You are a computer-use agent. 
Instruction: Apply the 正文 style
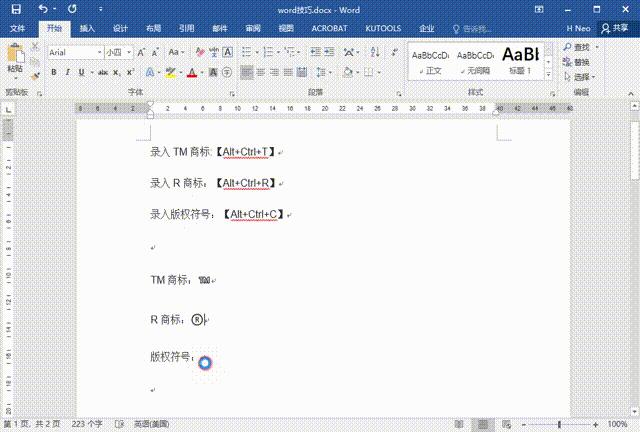pos(430,62)
